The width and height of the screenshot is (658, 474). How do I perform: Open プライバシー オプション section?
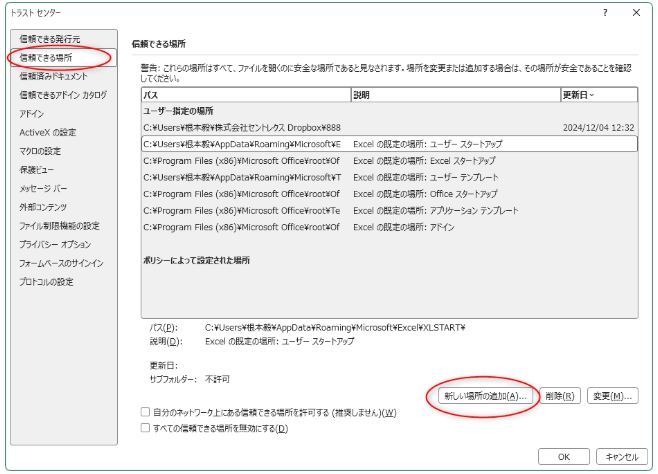(55, 245)
